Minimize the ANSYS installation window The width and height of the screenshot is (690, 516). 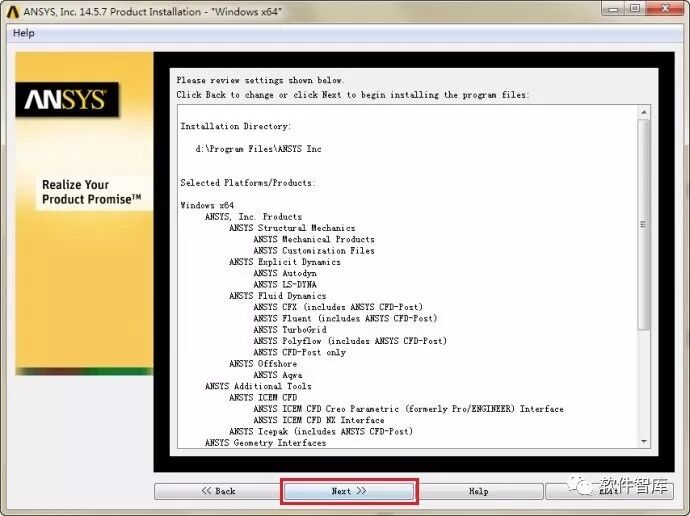coord(614,8)
